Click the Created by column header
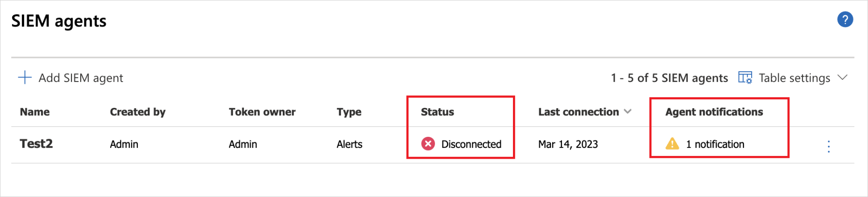This screenshot has height=197, width=868. (x=137, y=112)
